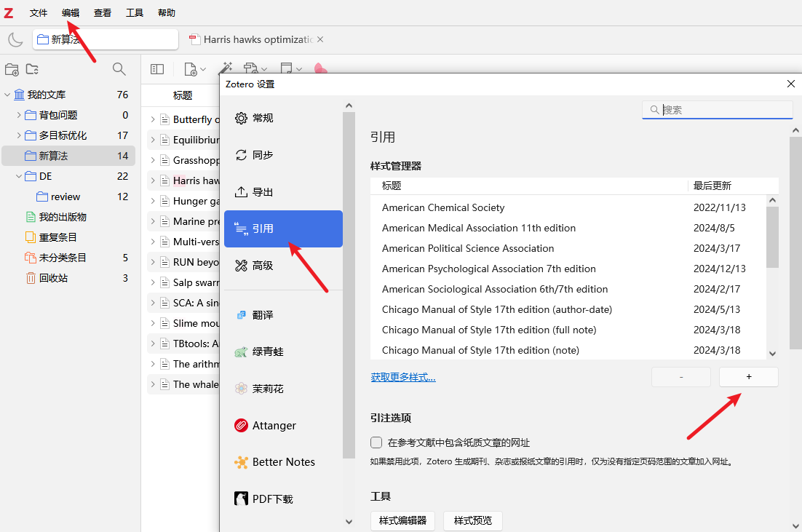Click the style list scrollbar down arrow

point(773,354)
